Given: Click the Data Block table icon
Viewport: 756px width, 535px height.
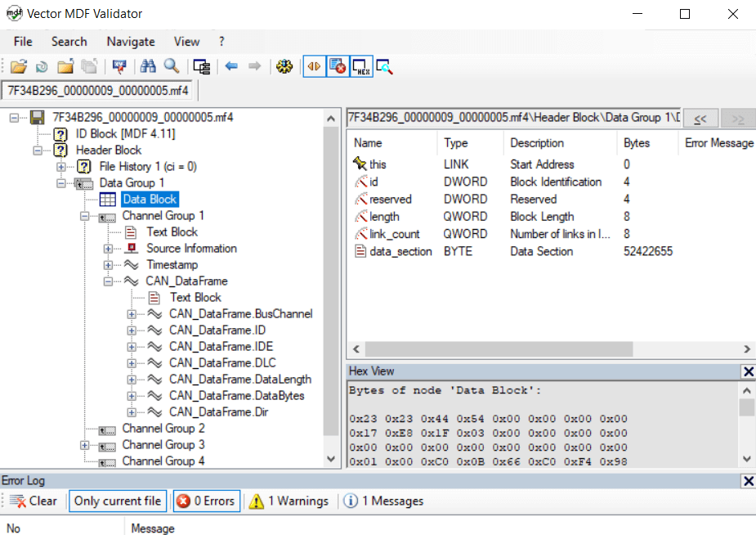Looking at the screenshot, I should (108, 200).
